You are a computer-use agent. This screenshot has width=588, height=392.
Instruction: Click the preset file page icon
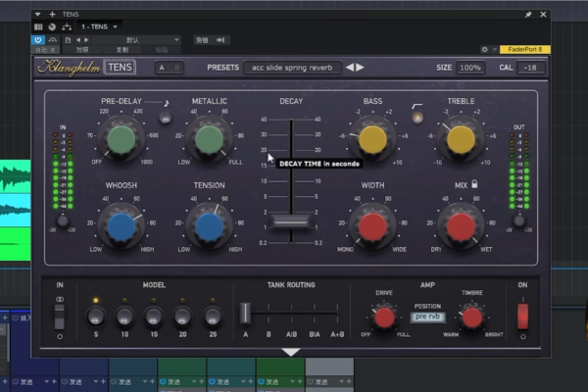pyautogui.click(x=68, y=40)
